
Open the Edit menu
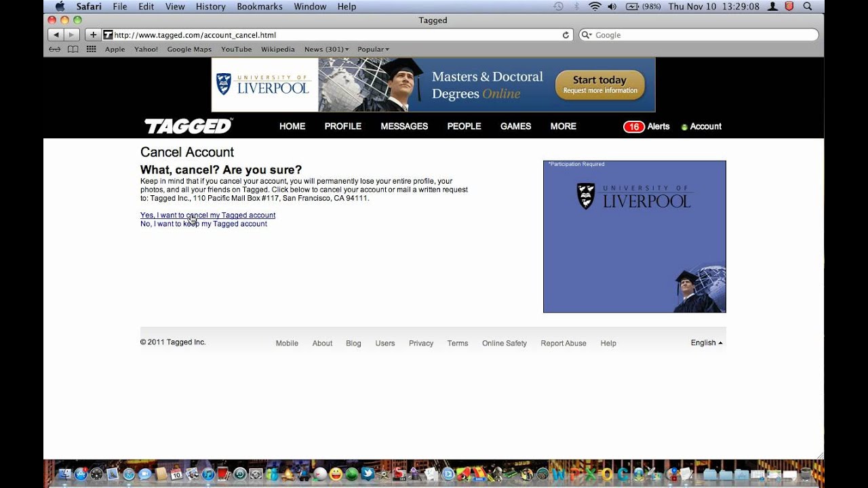pos(146,6)
